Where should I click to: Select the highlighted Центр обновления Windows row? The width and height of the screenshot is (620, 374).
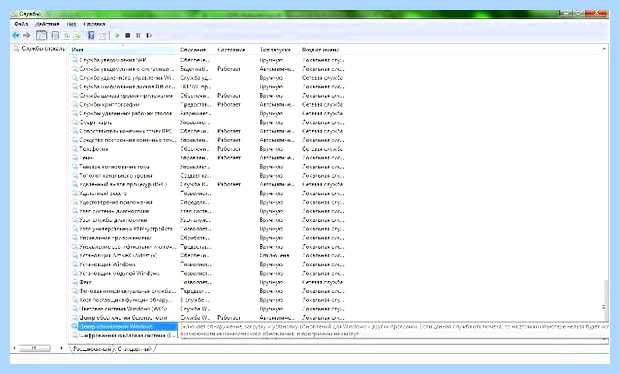[127, 327]
